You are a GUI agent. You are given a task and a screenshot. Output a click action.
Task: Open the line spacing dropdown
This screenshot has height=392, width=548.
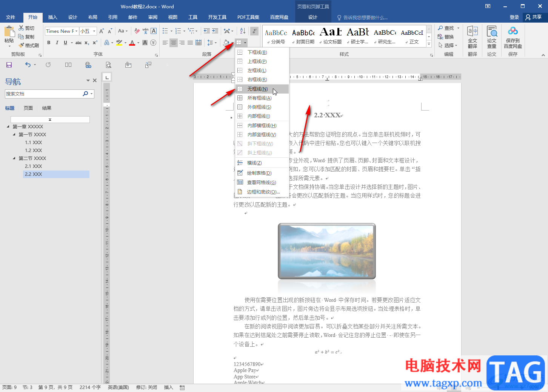pos(212,43)
